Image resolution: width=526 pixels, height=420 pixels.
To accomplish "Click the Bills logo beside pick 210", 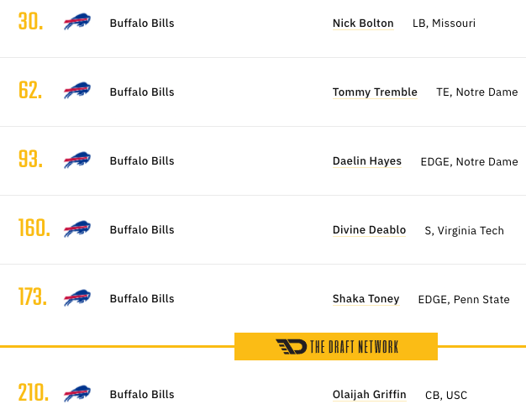I will [77, 393].
